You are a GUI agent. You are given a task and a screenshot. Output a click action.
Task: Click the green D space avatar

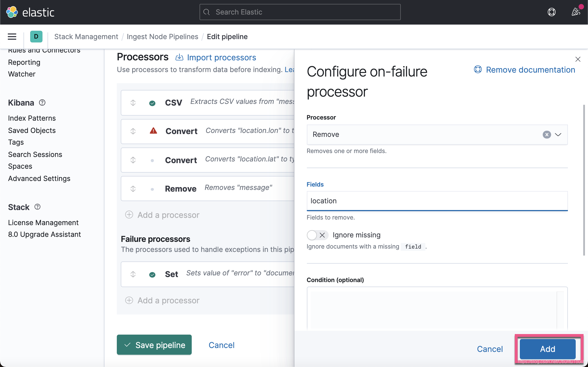[36, 37]
